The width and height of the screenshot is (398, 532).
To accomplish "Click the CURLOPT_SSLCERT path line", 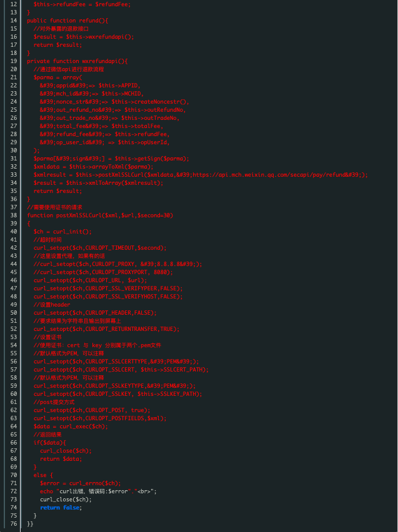I will [x=121, y=370].
